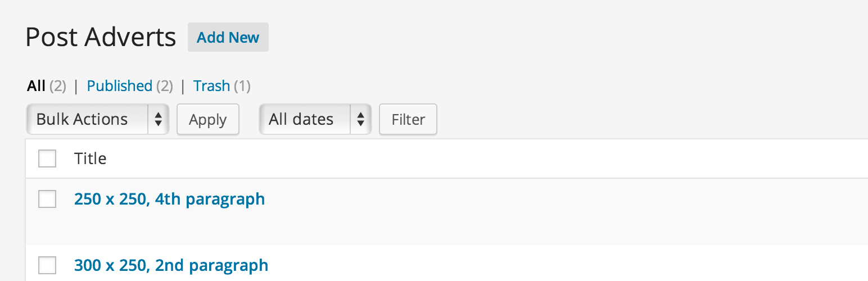The height and width of the screenshot is (281, 868).
Task: Click the count (2) next to All
Action: coord(57,86)
